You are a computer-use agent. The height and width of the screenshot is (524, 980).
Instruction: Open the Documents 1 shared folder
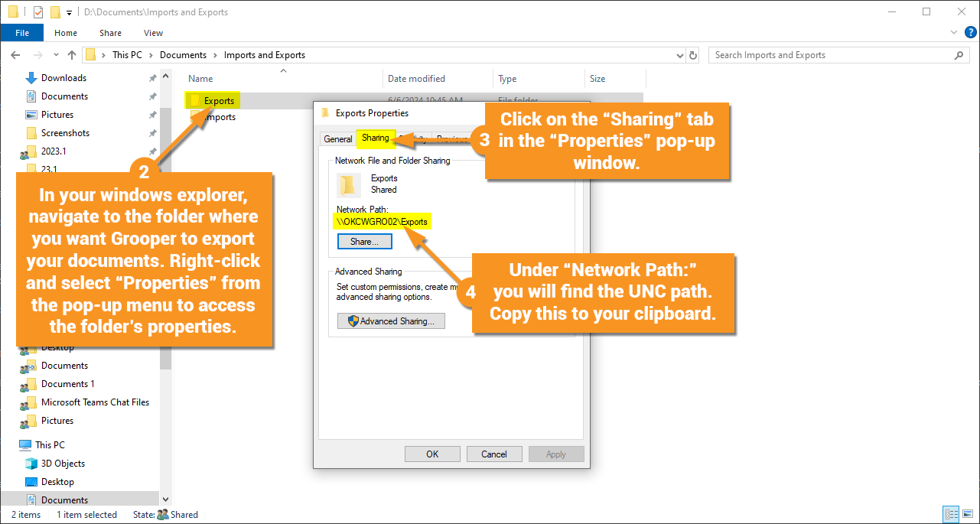tap(67, 384)
